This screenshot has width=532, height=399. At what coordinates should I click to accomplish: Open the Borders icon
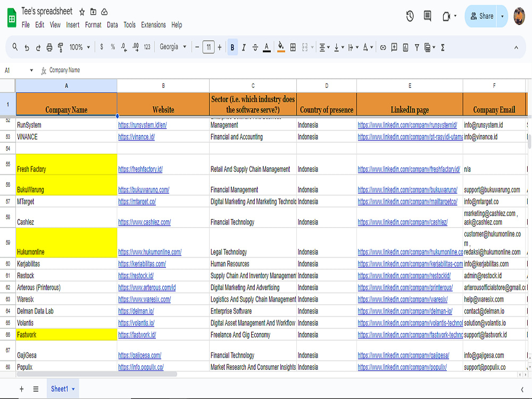tap(293, 47)
